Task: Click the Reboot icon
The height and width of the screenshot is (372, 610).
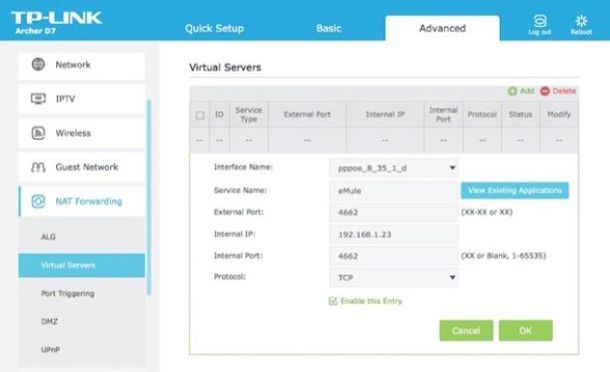Action: tap(581, 21)
